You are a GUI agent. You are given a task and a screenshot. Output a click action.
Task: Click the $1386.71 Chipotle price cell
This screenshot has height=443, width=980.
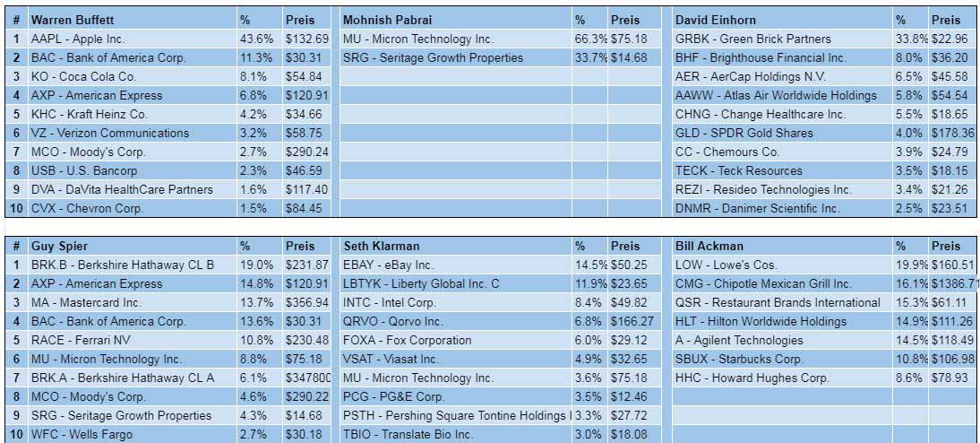[x=952, y=283]
